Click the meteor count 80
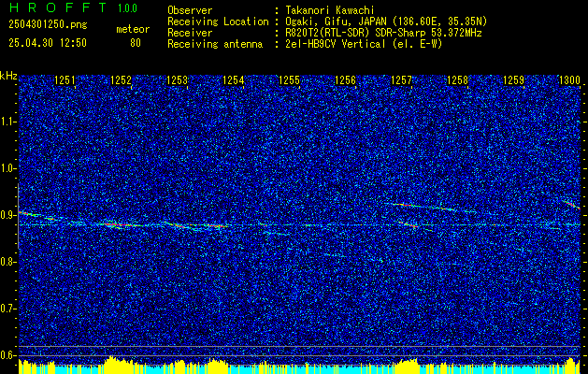 136,43
